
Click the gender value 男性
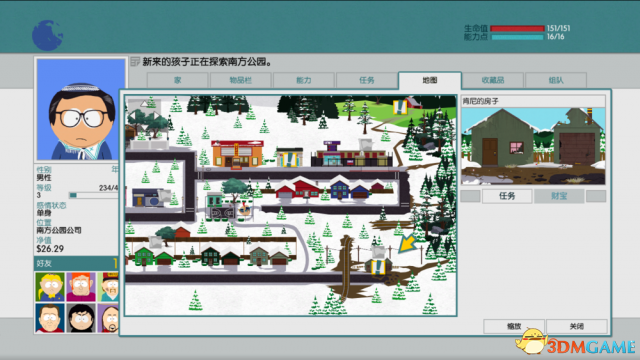(44, 178)
